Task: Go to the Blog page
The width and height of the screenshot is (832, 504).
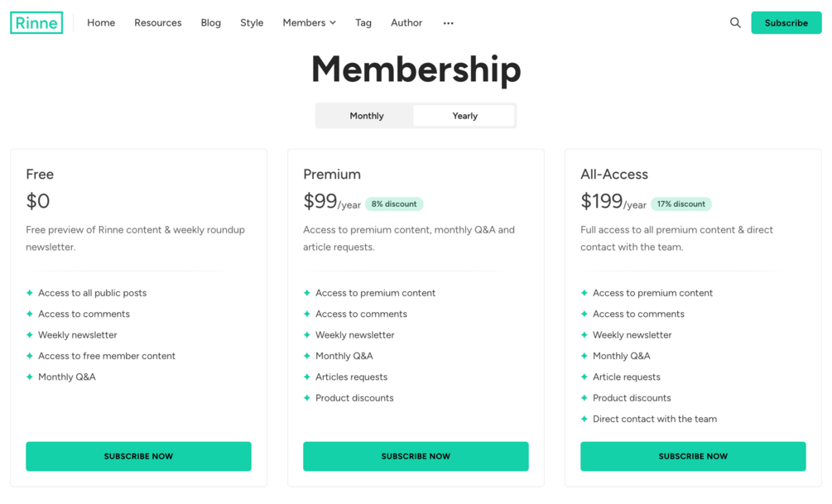Action: point(211,23)
